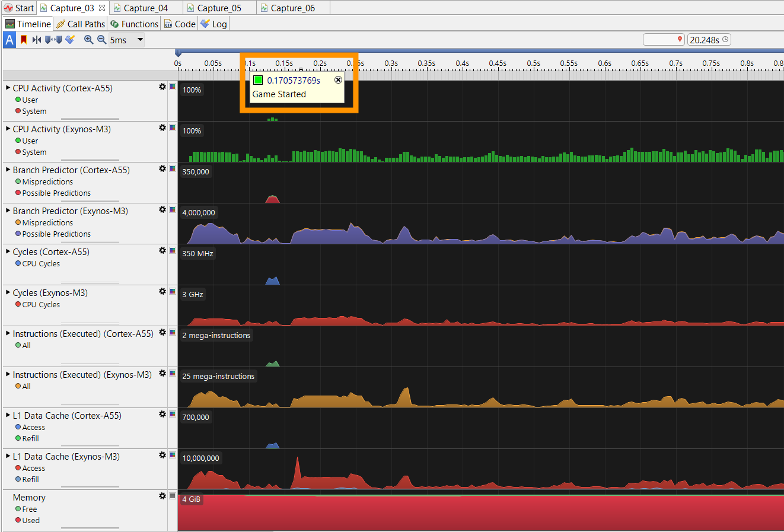Open settings gear for L1 Data Cache (Exynos-M3)
The width and height of the screenshot is (784, 532).
[x=162, y=455]
